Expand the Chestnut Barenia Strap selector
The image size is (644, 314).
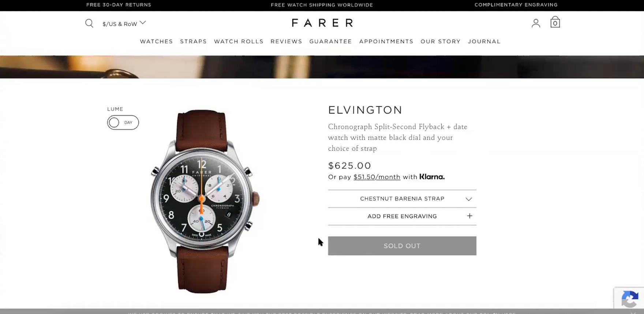coord(402,199)
